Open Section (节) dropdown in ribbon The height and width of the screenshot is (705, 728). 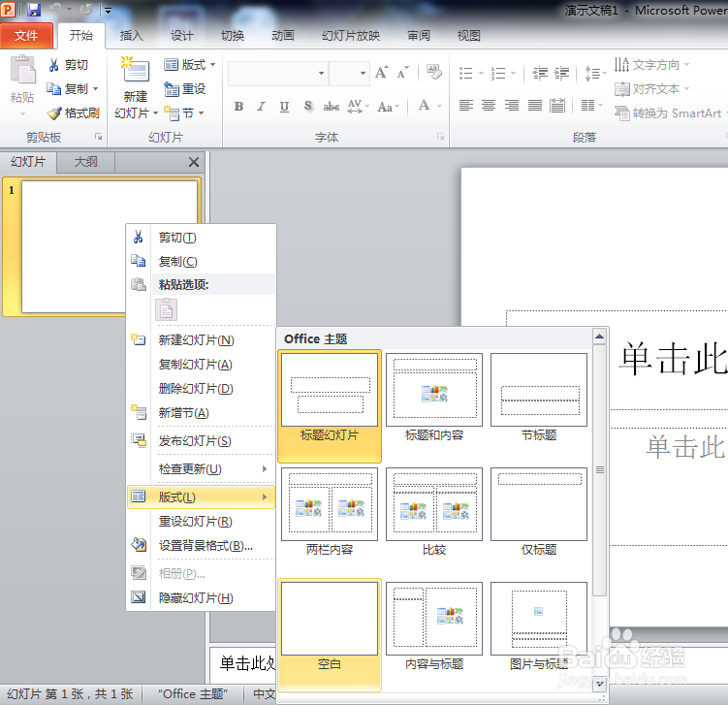(184, 112)
